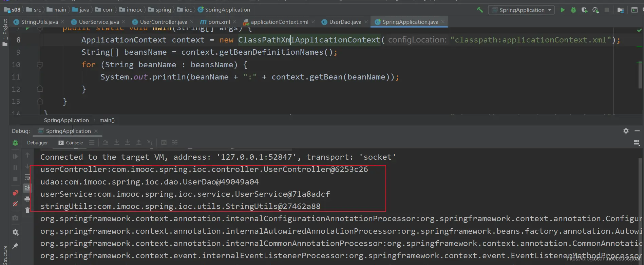Build the project with the hammer icon
The image size is (644, 265).
coord(480,10)
